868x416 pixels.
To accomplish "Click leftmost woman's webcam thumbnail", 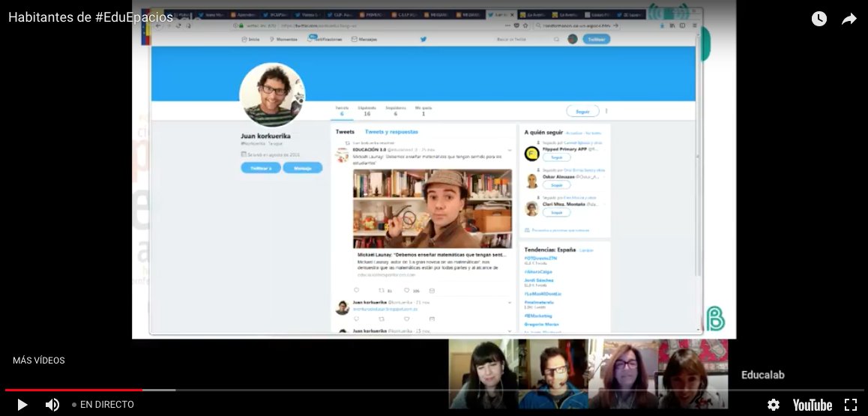I will click(x=483, y=373).
